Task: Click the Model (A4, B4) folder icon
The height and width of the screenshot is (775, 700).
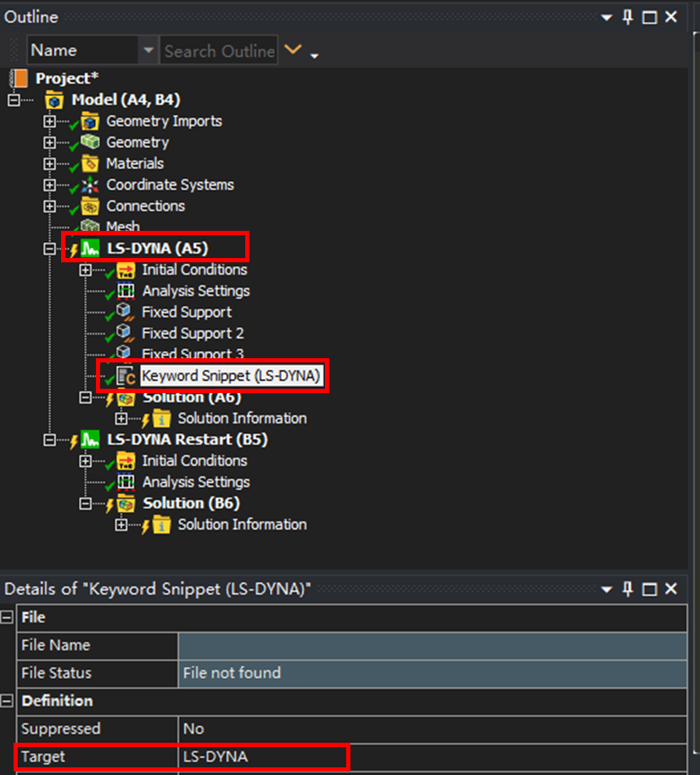Action: [53, 100]
